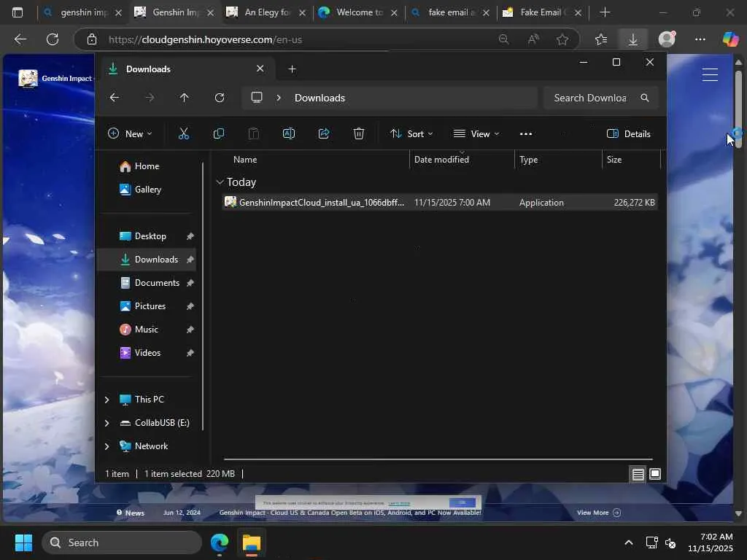Open Videos in the navigation pane

pos(140,353)
